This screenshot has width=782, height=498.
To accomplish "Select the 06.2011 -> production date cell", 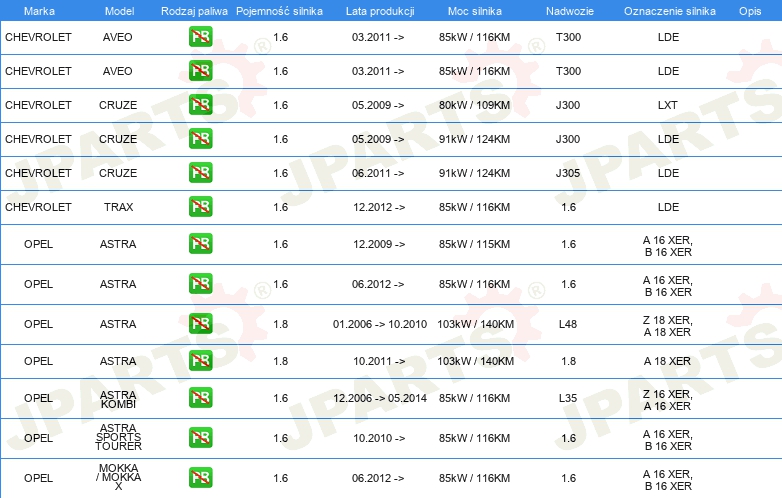I will tap(378, 173).
